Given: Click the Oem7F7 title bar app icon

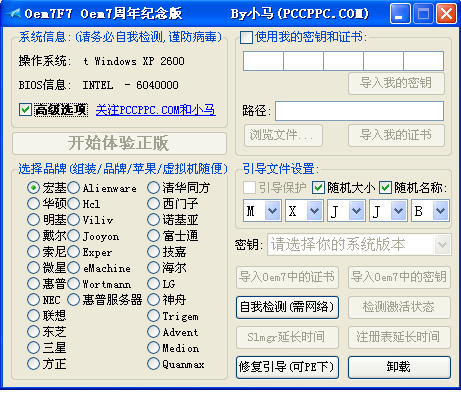Looking at the screenshot, I should coord(13,14).
